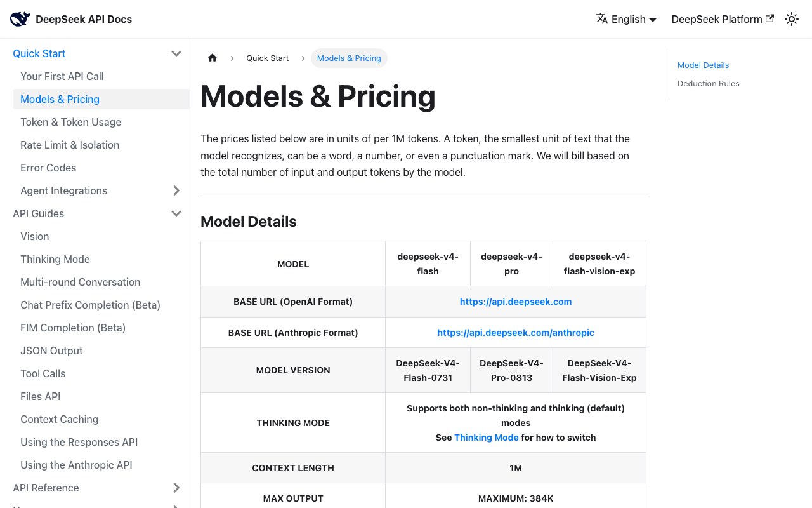Click the DeepSeek-V4-Pro-0813 cell
This screenshot has width=812, height=508.
511,370
